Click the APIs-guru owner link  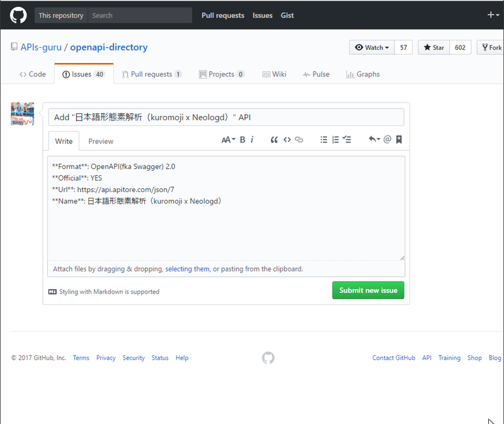click(41, 47)
